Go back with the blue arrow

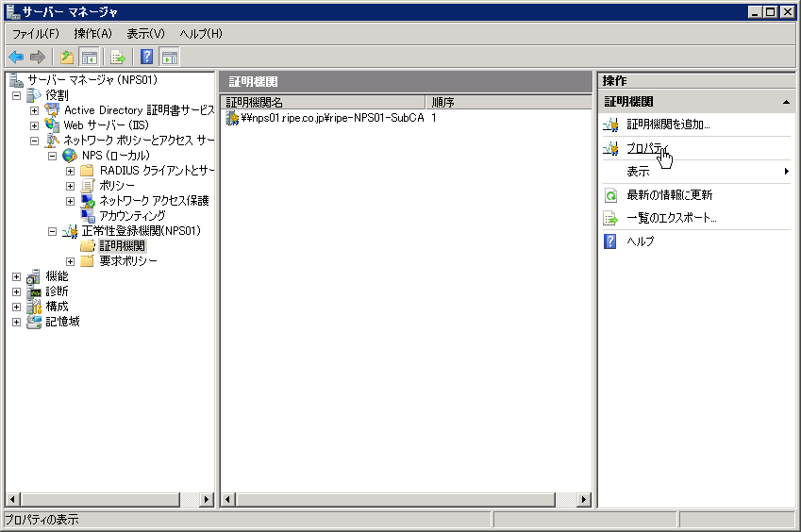[x=16, y=57]
